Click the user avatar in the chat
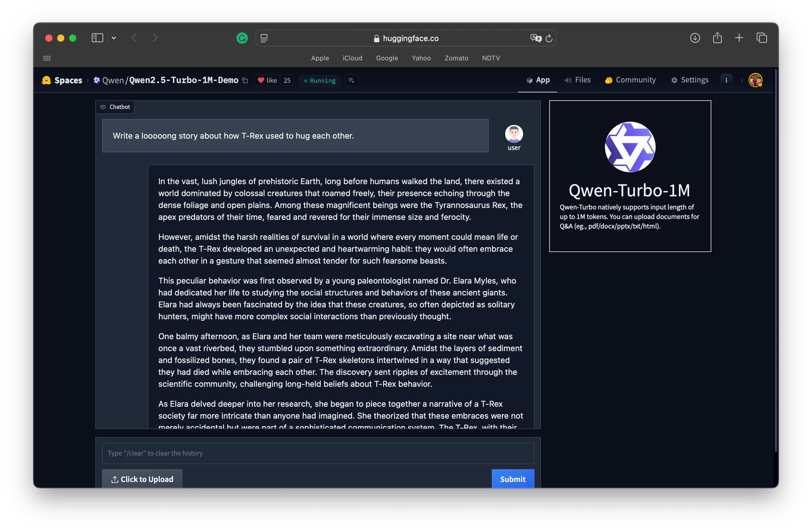Viewport: 812px width, 532px height. pos(514,134)
